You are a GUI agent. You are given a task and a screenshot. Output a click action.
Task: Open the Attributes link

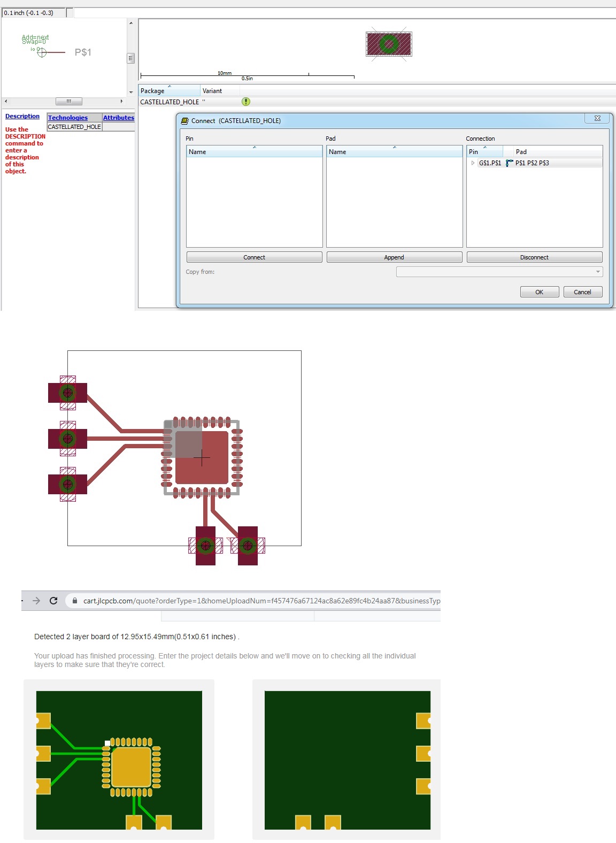pos(118,118)
